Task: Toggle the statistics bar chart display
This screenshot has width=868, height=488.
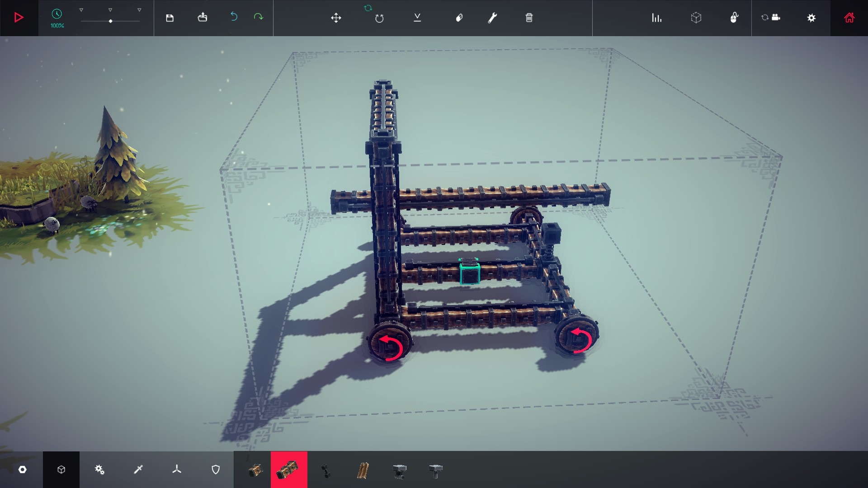Action: pyautogui.click(x=656, y=18)
